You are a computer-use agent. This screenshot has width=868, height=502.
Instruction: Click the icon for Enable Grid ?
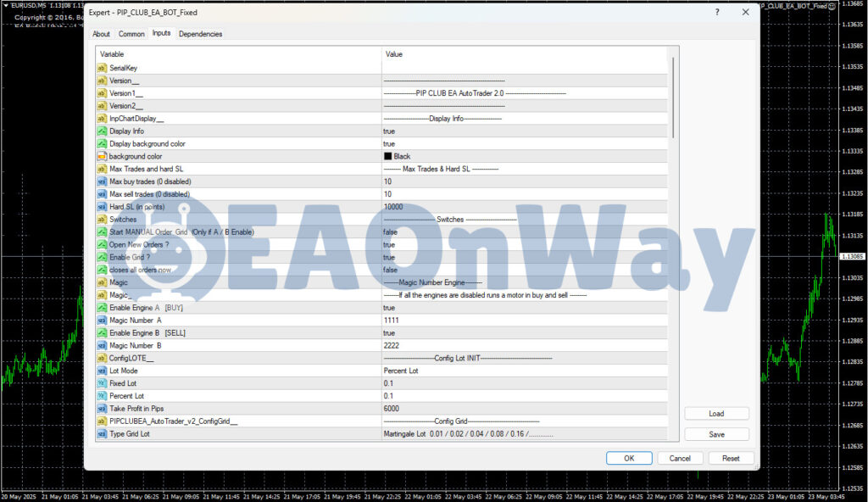pos(102,257)
